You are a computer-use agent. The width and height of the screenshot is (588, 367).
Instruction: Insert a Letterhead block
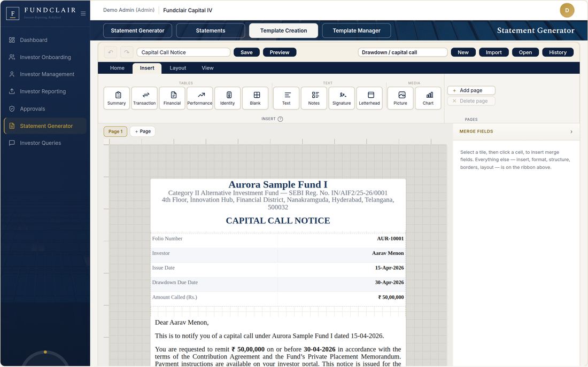(369, 98)
